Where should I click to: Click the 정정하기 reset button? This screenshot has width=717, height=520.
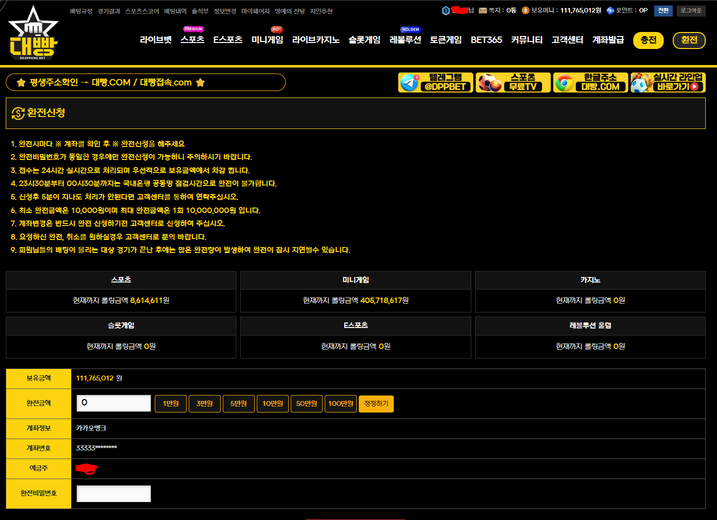[376, 404]
